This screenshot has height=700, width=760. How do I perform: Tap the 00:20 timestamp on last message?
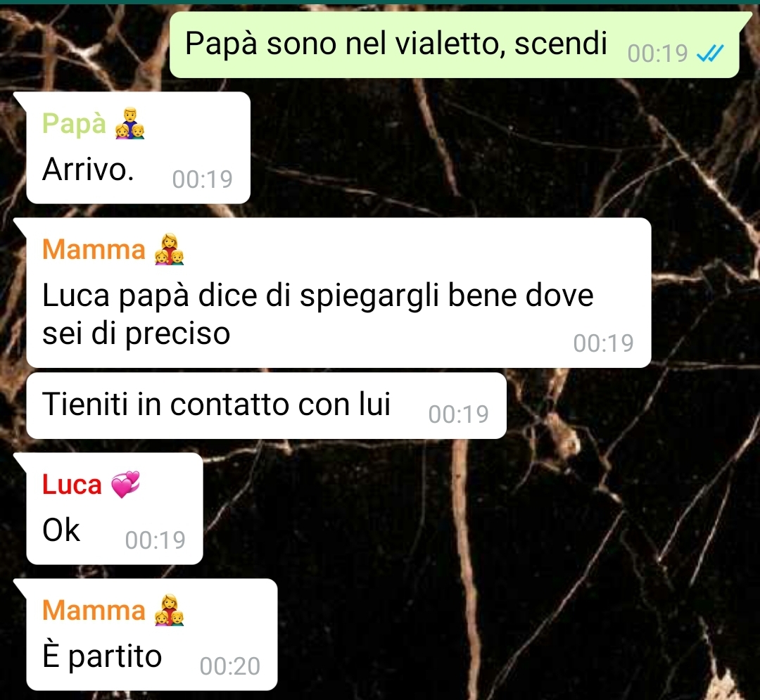[x=229, y=666]
